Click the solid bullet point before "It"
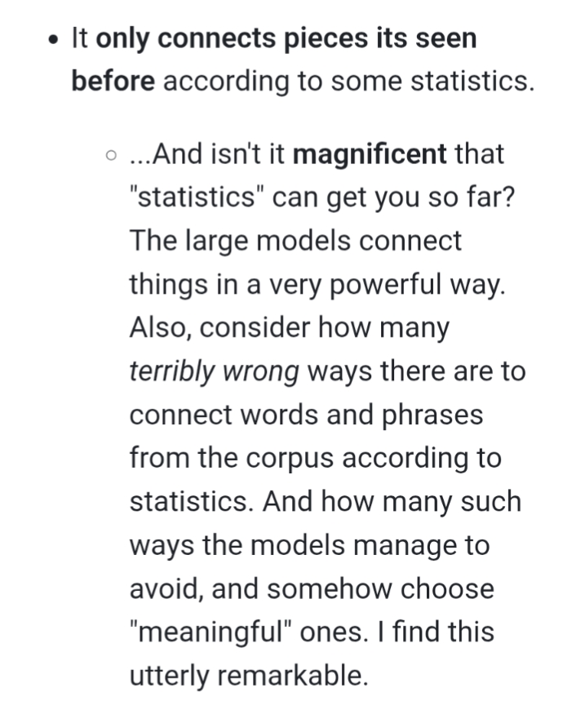The width and height of the screenshot is (585, 728). [53, 39]
